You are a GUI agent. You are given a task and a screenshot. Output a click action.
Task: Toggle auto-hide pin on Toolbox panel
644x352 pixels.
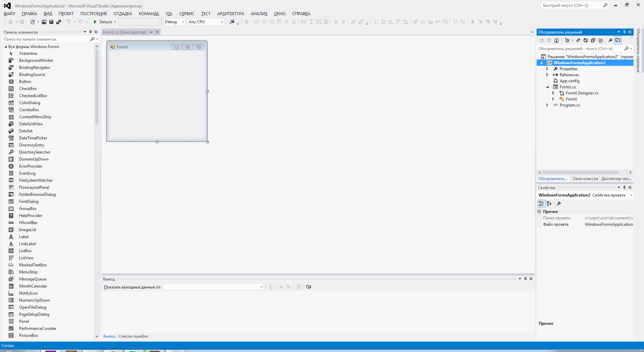90,32
